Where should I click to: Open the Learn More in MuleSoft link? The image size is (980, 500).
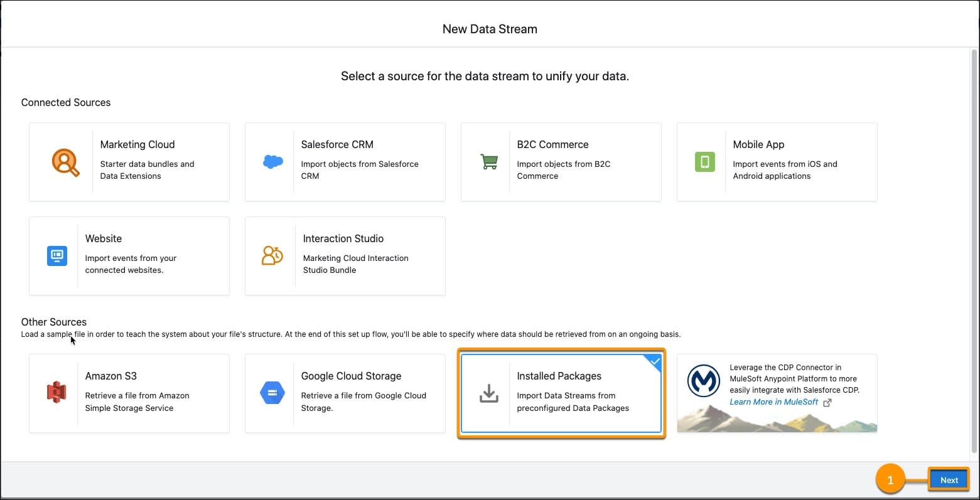[x=773, y=402]
